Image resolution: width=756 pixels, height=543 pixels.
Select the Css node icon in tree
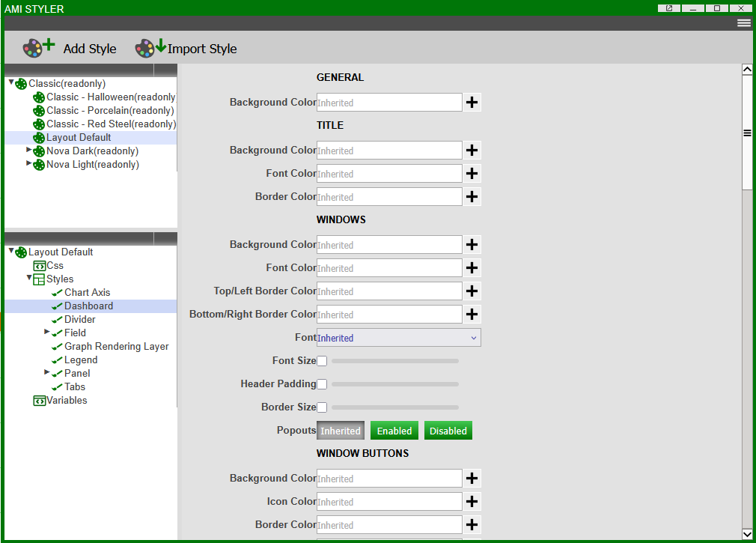pyautogui.click(x=40, y=266)
